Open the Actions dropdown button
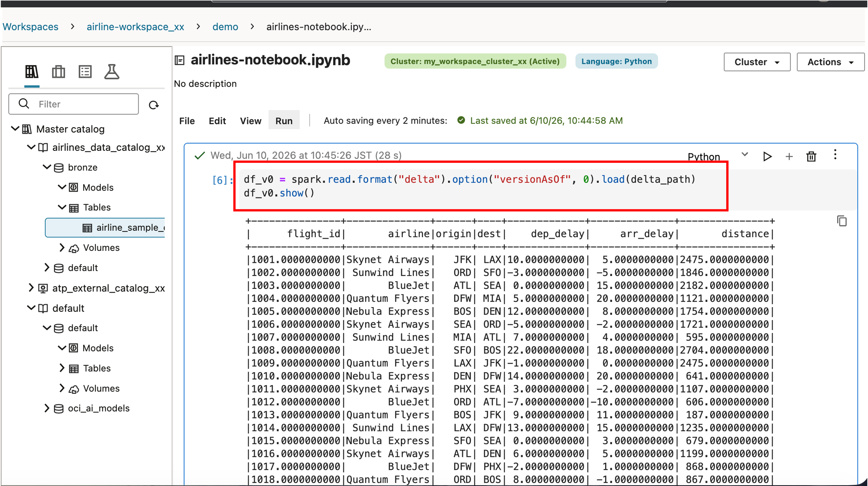The height and width of the screenshot is (486, 868). 830,62
